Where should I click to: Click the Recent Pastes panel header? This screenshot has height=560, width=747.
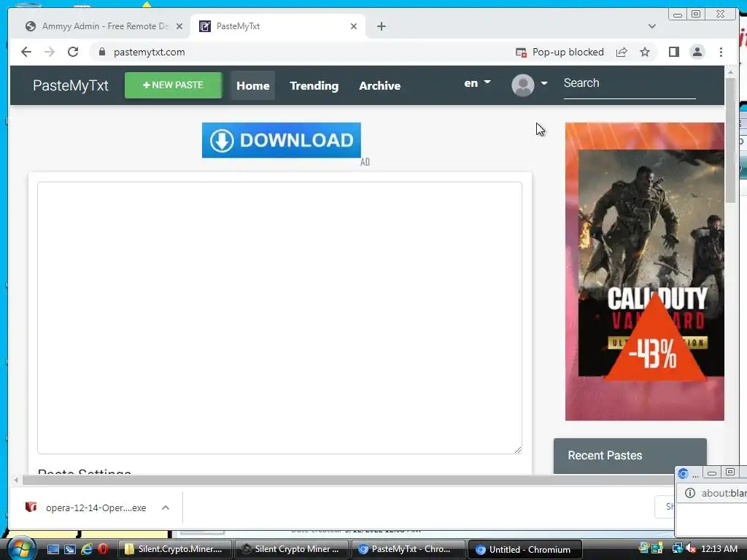pos(630,456)
